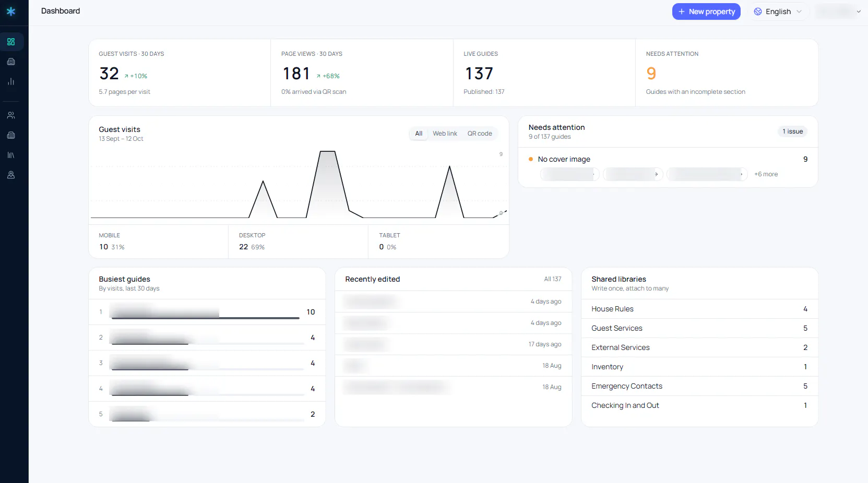This screenshot has width=868, height=483.
Task: Open the bar-chart analytics sidebar icon
Action: [11, 81]
